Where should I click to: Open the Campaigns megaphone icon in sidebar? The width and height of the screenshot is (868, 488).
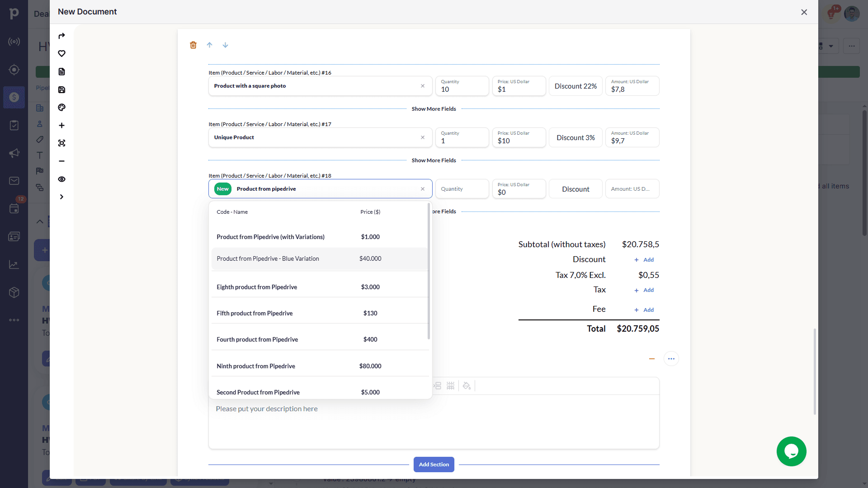point(14,153)
